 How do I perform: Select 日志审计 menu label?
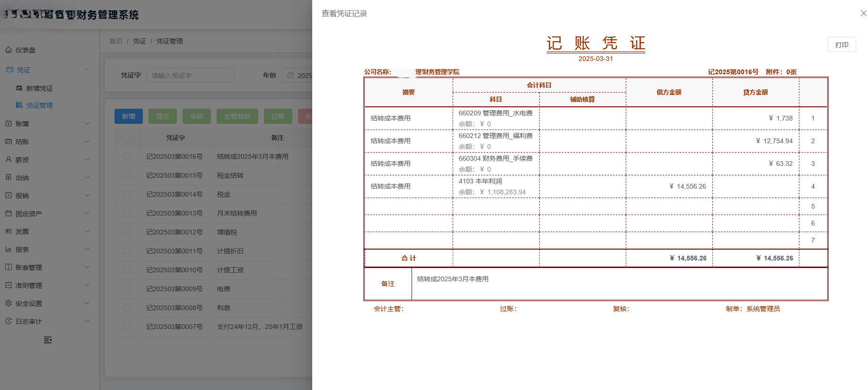point(29,321)
